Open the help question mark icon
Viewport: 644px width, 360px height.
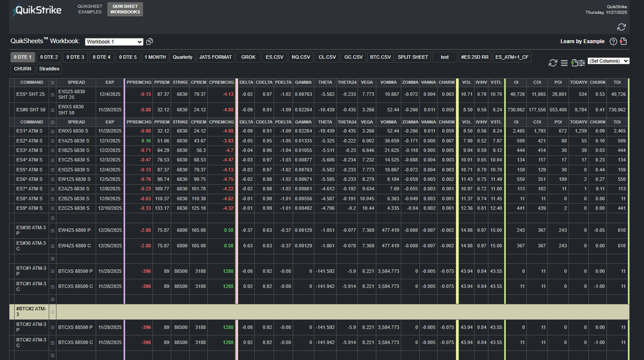[x=613, y=42]
